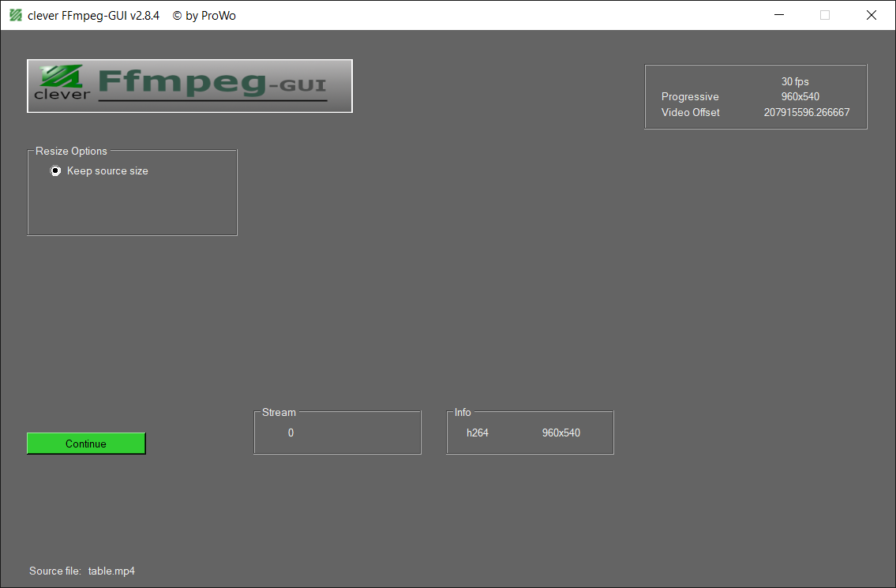This screenshot has height=588, width=896.
Task: Click the 960x540 value in Info box
Action: pos(561,433)
